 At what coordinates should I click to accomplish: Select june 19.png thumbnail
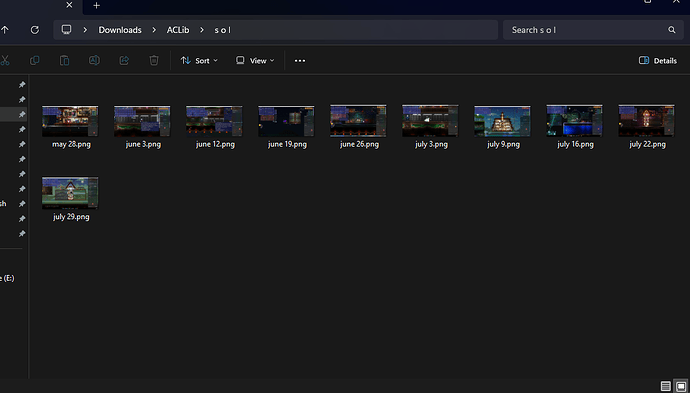tap(286, 121)
